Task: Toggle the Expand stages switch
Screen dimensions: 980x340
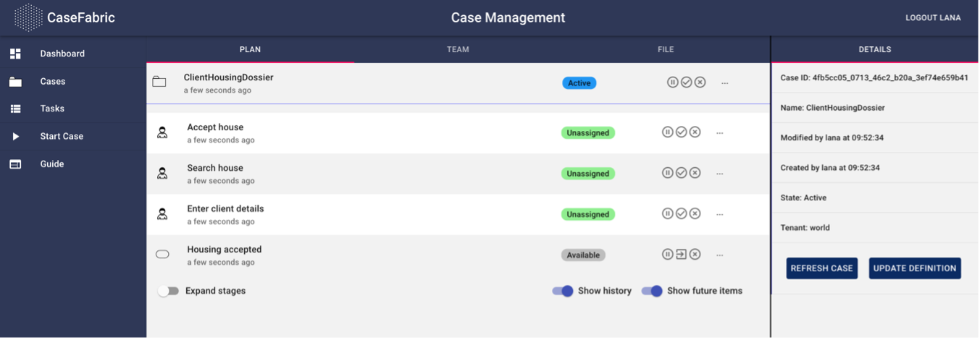Action: coord(168,291)
